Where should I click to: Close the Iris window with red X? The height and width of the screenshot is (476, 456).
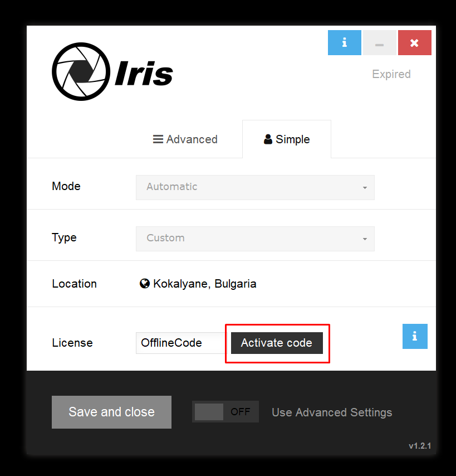[414, 42]
